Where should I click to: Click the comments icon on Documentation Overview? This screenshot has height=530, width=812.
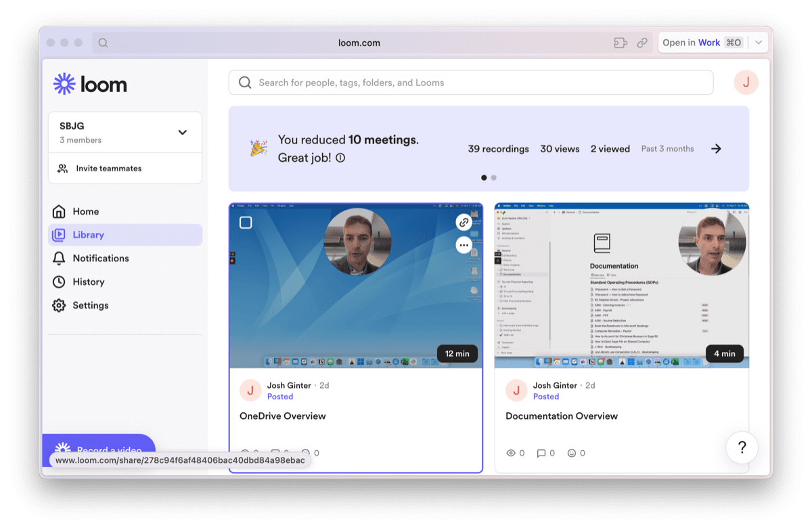(x=541, y=453)
